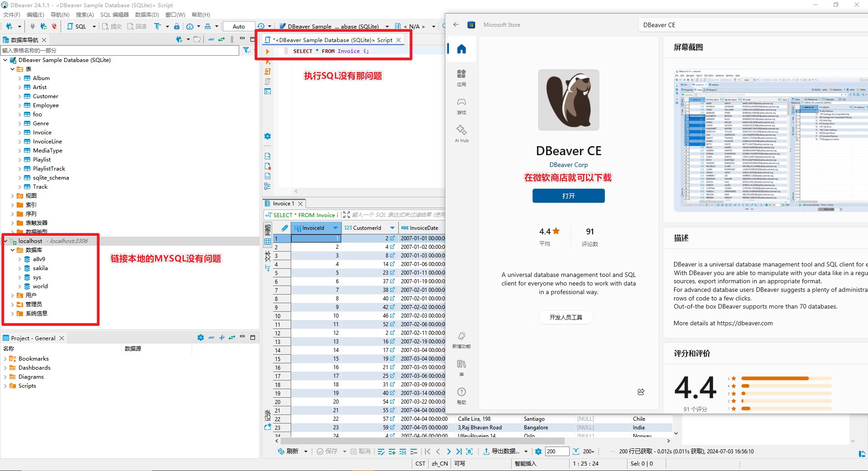Click the DBeaver CE screenshot thumbnail
This screenshot has height=471, width=868.
[770, 140]
